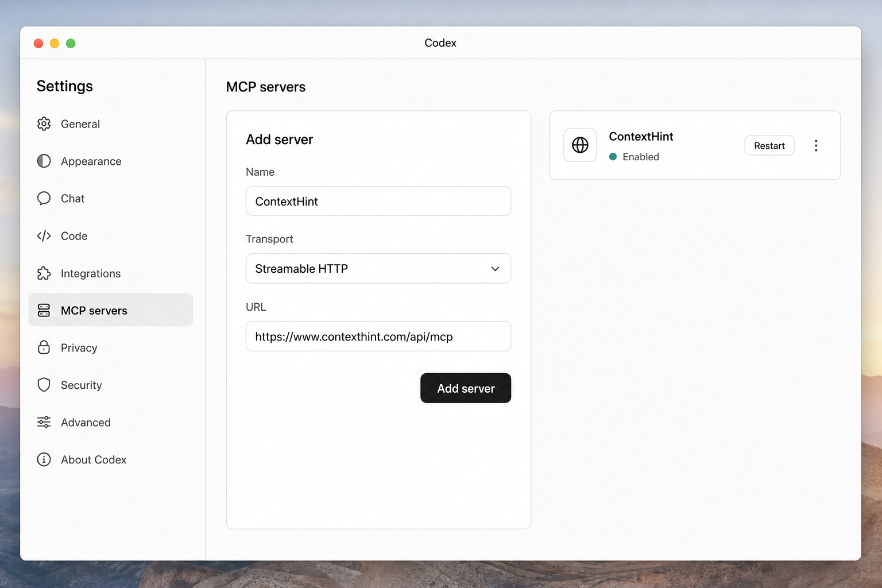Click the Security shield icon

[44, 385]
